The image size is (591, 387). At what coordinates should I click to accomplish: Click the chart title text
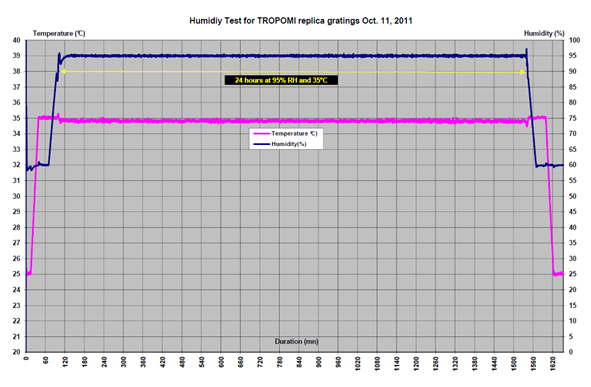click(300, 21)
